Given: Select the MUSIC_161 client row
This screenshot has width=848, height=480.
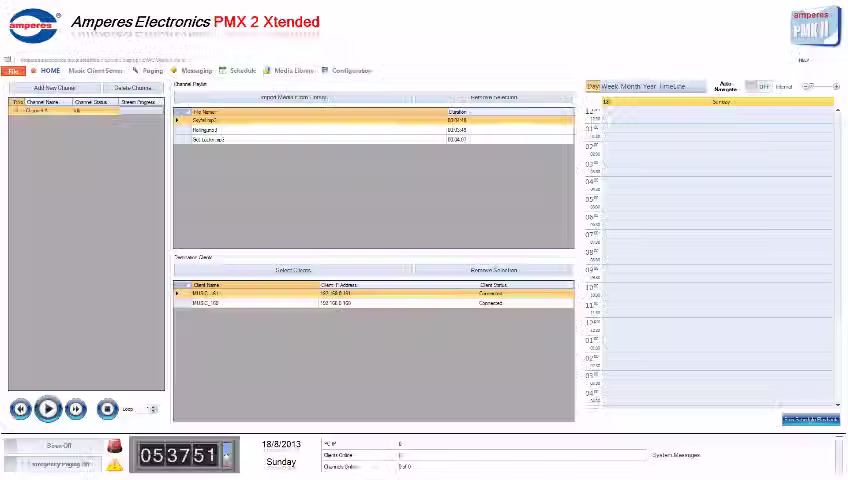Looking at the screenshot, I should 374,294.
